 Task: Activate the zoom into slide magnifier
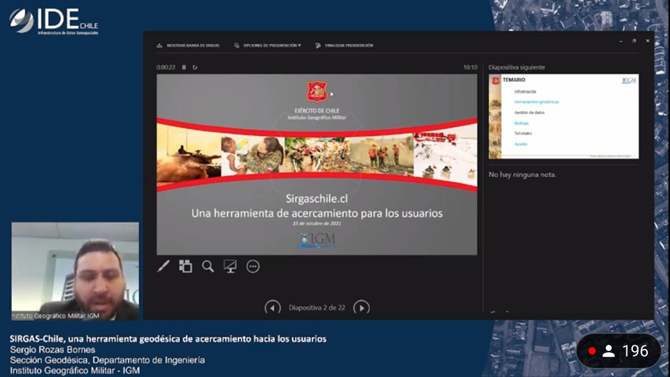[208, 266]
